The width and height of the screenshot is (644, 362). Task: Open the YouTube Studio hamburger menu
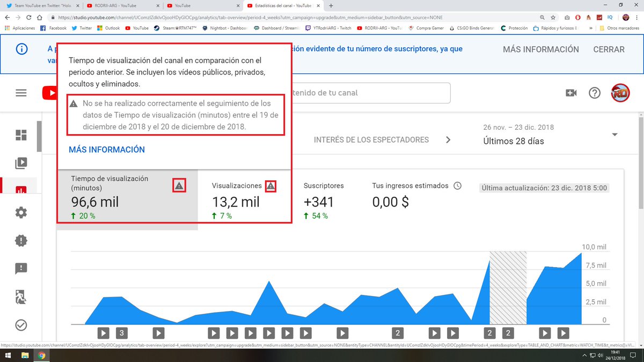[x=21, y=93]
